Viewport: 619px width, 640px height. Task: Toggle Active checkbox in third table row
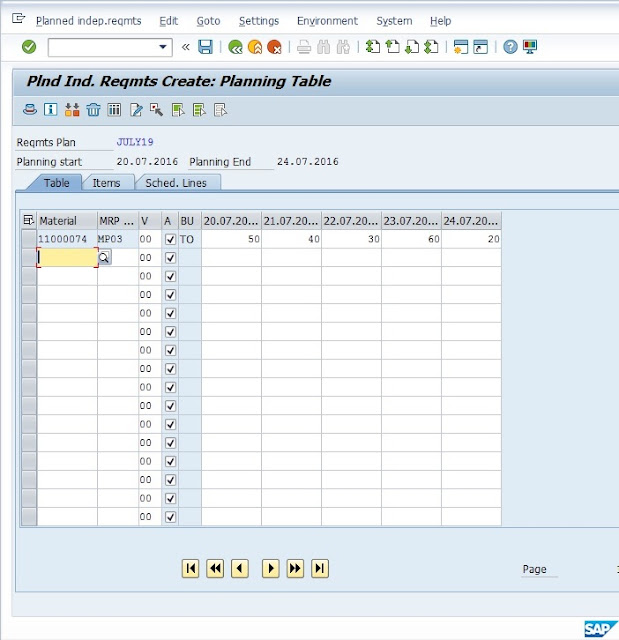(x=170, y=276)
